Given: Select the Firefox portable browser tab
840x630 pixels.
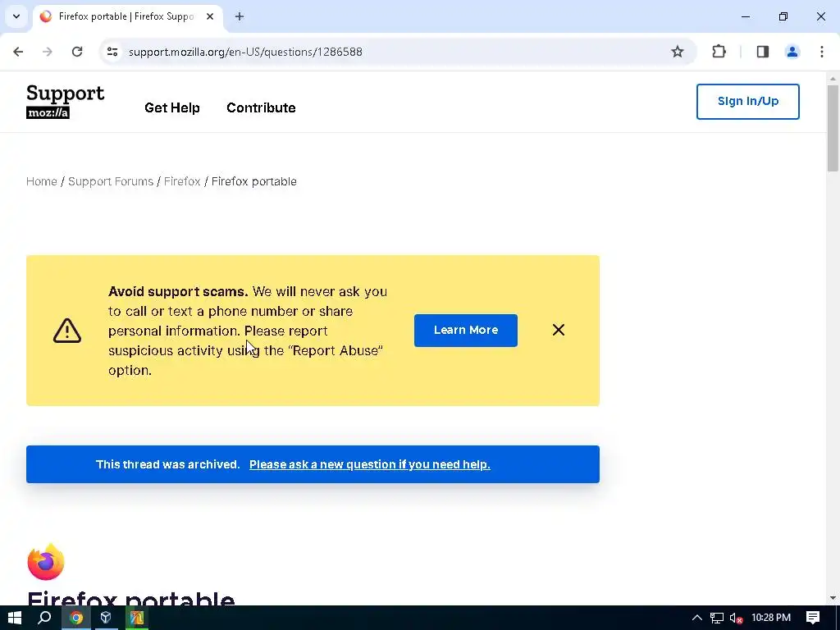Looking at the screenshot, I should click(x=127, y=16).
